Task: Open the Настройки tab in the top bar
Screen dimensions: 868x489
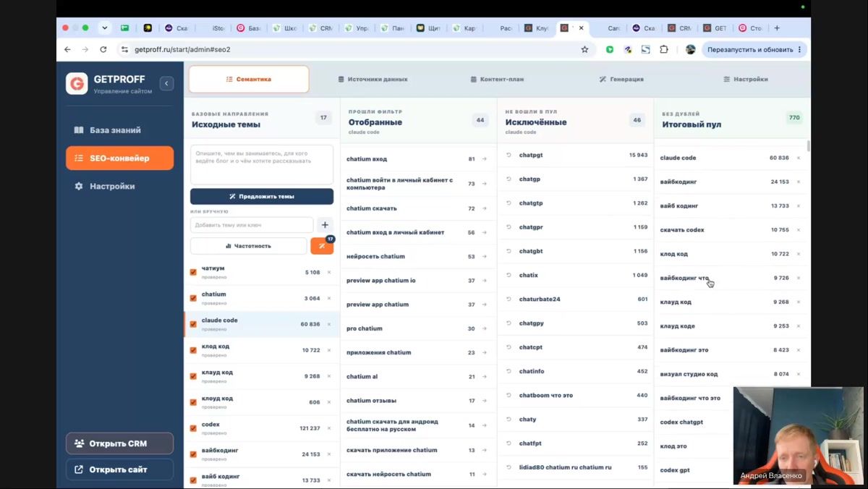Action: pyautogui.click(x=746, y=79)
